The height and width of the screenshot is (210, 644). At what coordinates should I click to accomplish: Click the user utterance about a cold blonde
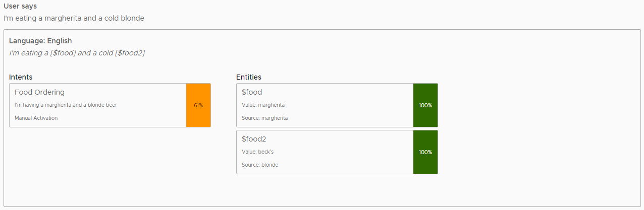pos(74,18)
